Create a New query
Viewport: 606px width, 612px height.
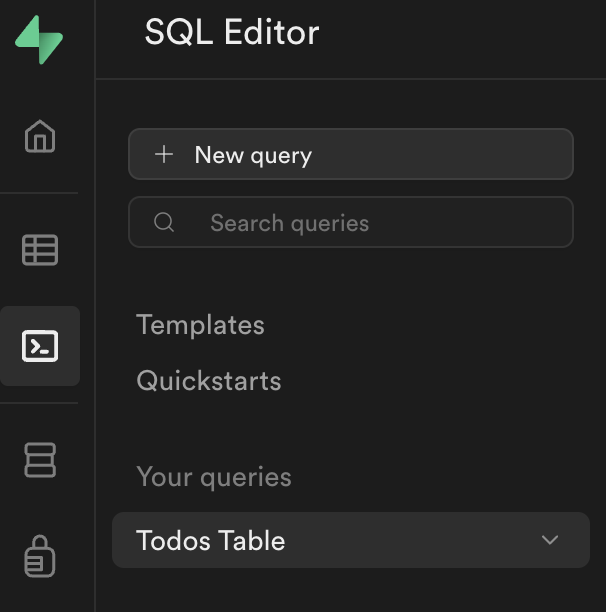coord(350,155)
